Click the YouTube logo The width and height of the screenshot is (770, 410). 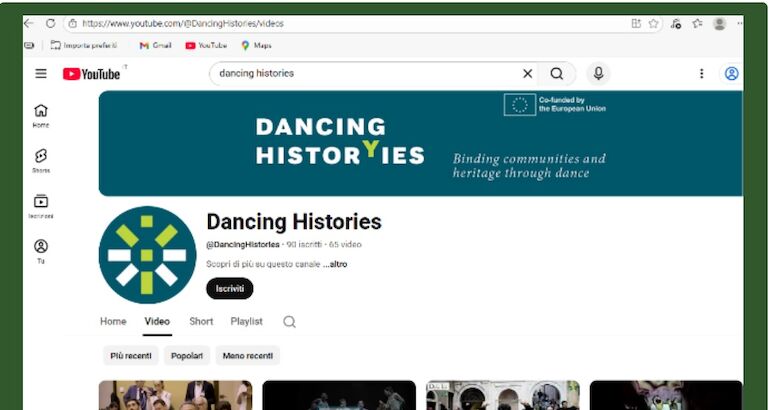point(92,74)
